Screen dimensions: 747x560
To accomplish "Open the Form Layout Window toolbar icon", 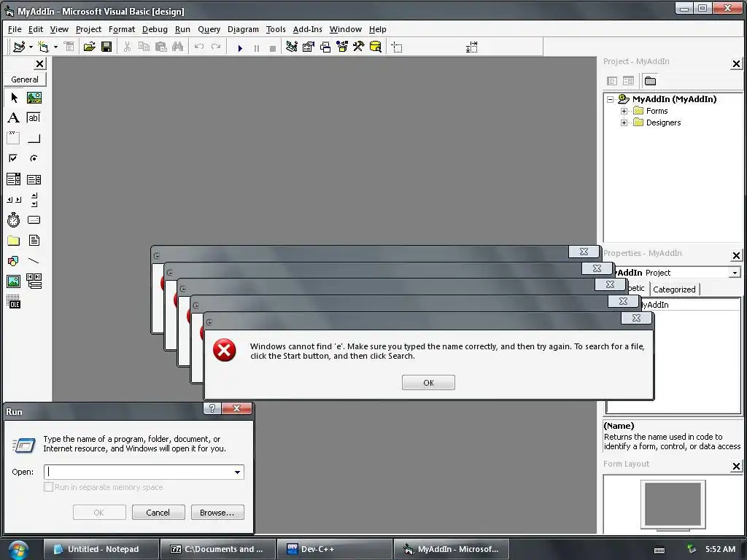I will (x=325, y=47).
